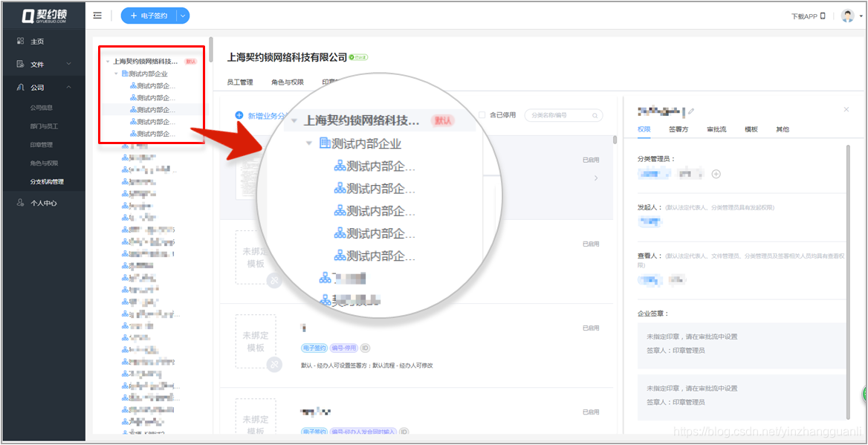Switch to the 签署方 tab

(x=678, y=129)
